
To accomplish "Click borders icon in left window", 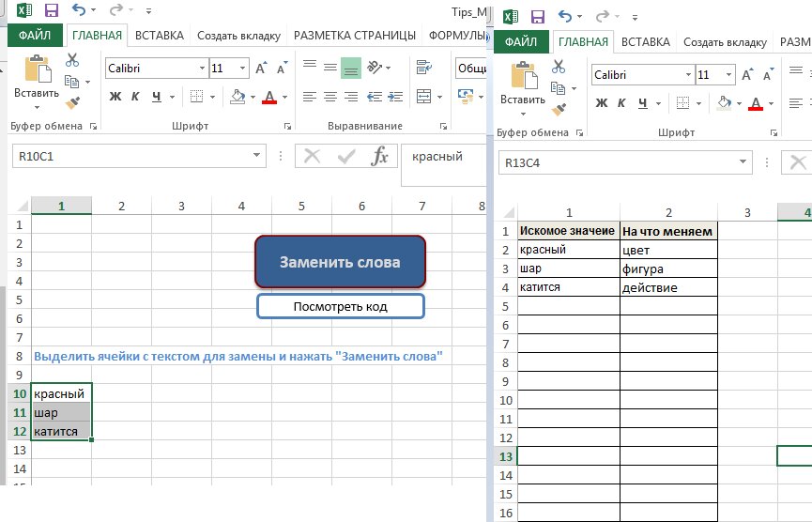I will click(x=196, y=97).
